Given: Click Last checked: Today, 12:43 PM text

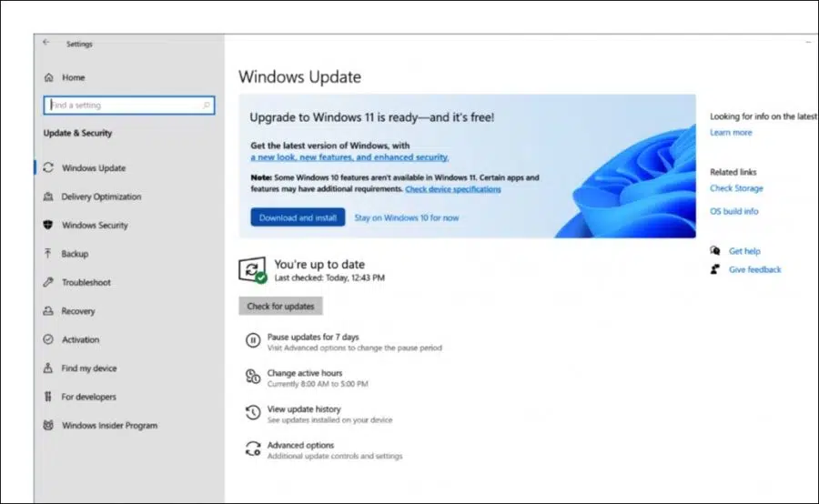Looking at the screenshot, I should pos(329,277).
